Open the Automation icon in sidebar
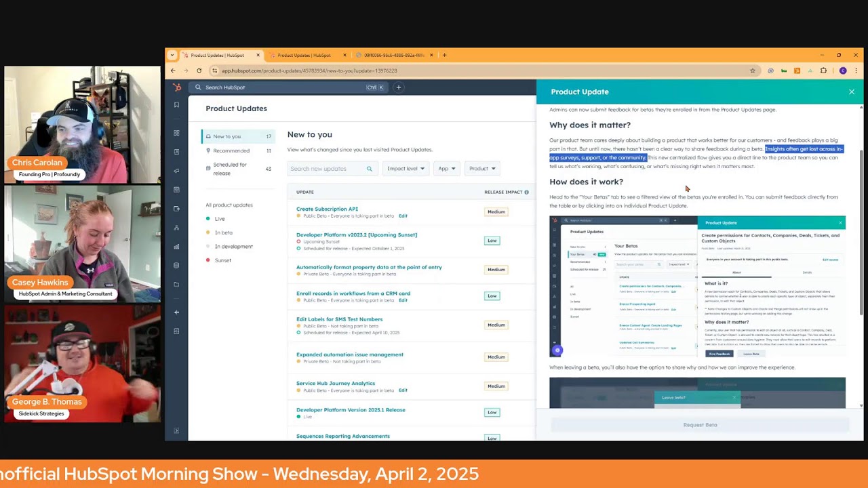This screenshot has width=868, height=488. tap(177, 228)
